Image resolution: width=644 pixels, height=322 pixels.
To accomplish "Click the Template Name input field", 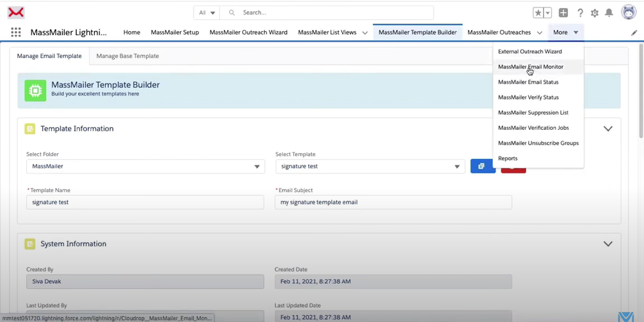I will click(145, 202).
